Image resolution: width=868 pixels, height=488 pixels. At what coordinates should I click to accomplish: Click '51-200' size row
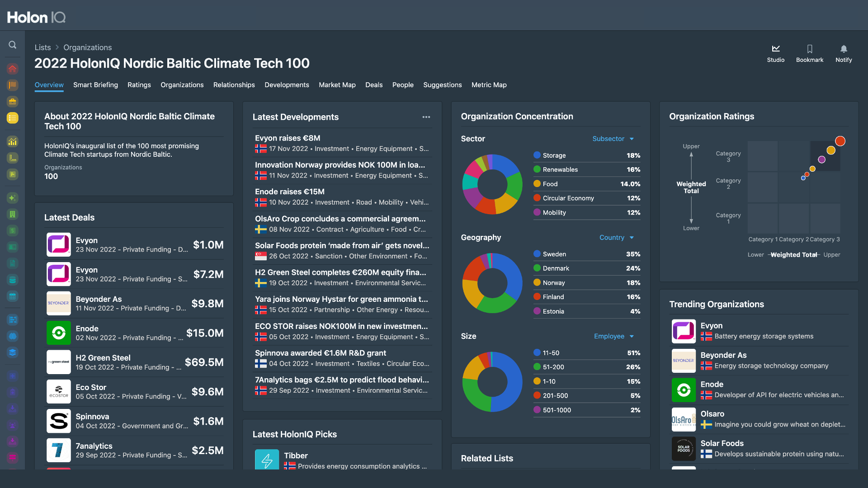587,367
